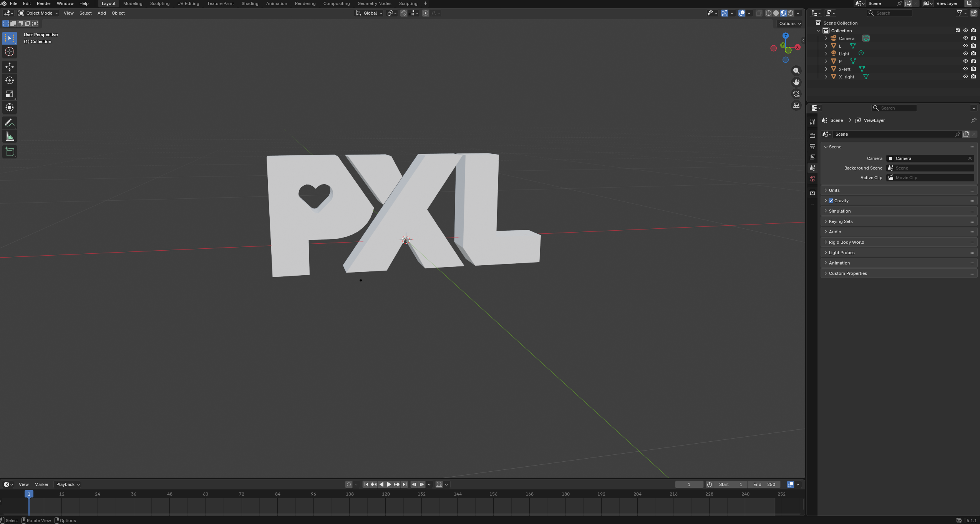The height and width of the screenshot is (524, 980).
Task: Select the Scale tool
Action: tap(10, 94)
